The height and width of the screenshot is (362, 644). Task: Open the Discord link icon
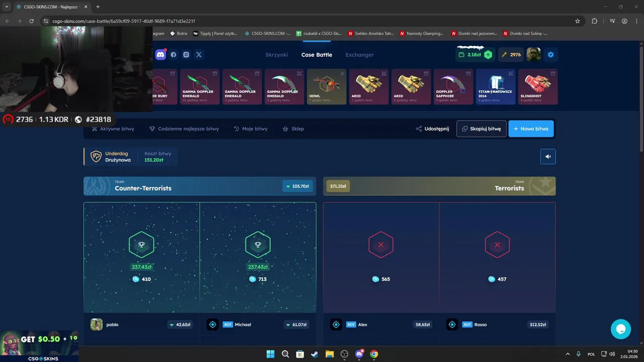click(160, 54)
